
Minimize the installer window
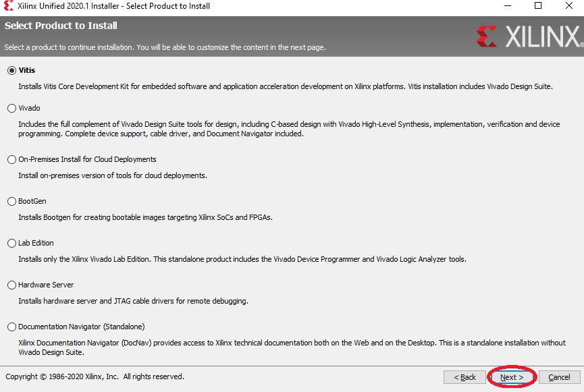[x=508, y=6]
